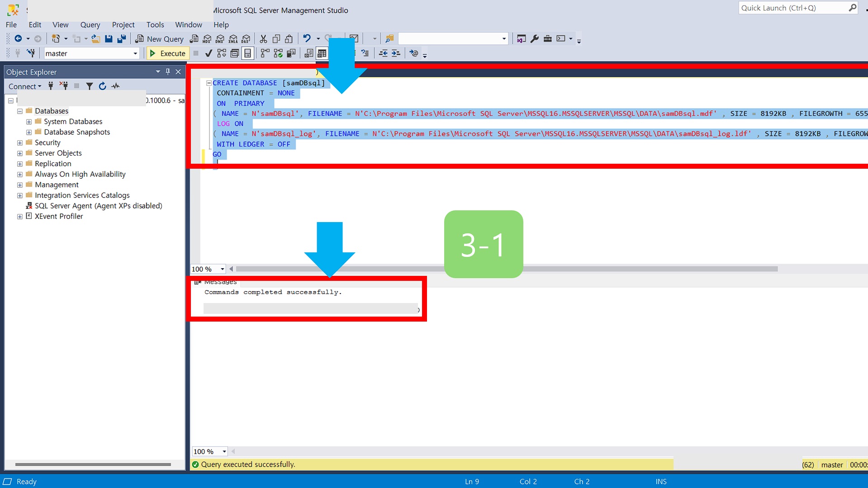Toggle Results to Text mode
This screenshot has height=488, width=868.
(309, 53)
